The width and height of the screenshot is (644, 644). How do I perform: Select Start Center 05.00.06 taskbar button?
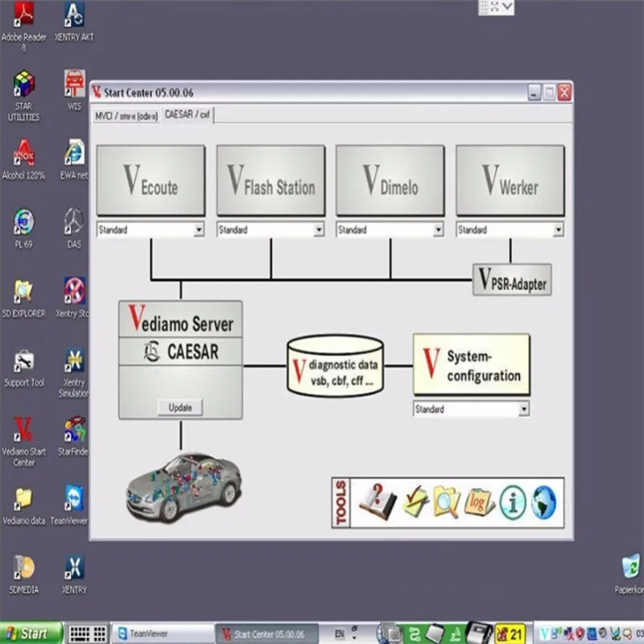coord(267,634)
